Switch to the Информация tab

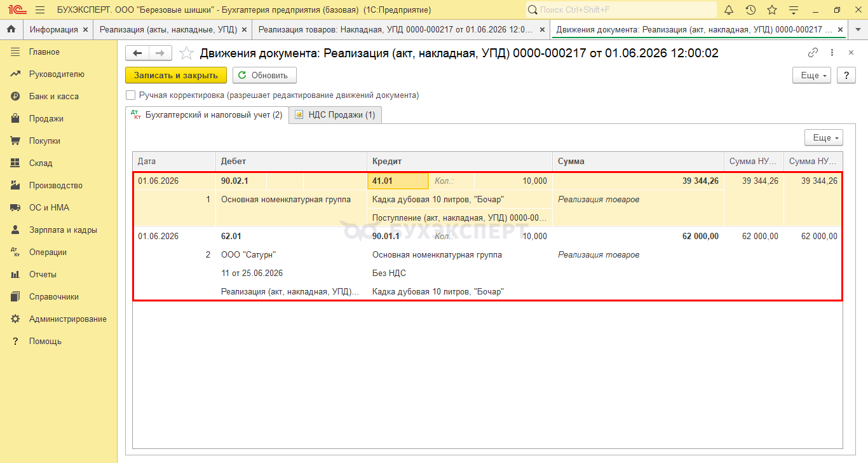pos(53,30)
